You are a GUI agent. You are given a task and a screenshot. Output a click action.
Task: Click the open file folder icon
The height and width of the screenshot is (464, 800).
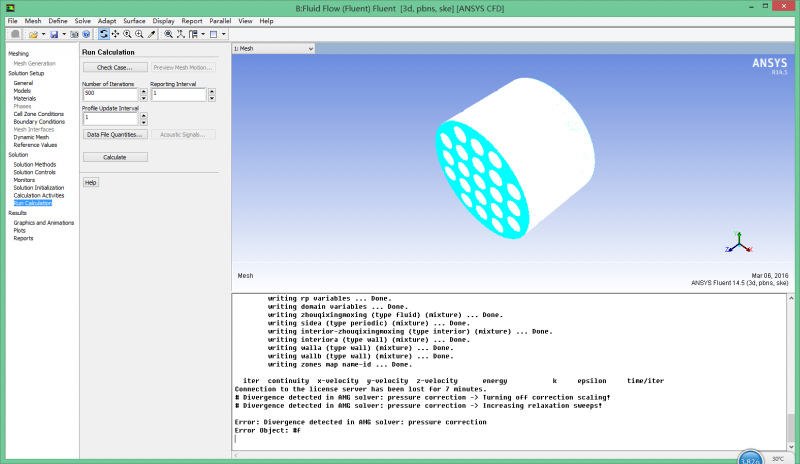click(x=33, y=34)
